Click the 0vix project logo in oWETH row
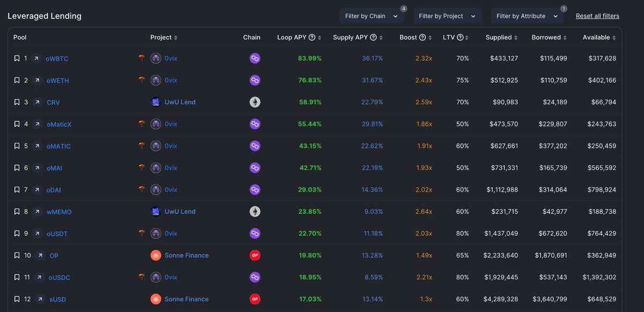The height and width of the screenshot is (312, 644). 156,80
